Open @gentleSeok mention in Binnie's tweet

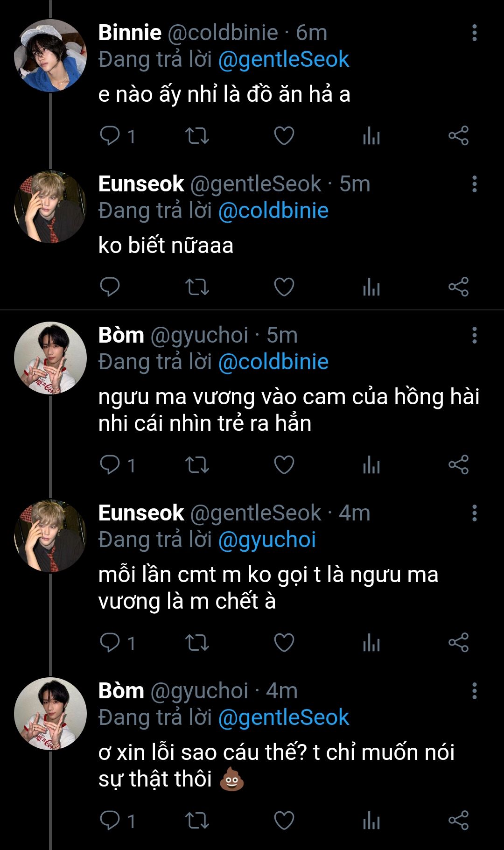coord(284,60)
